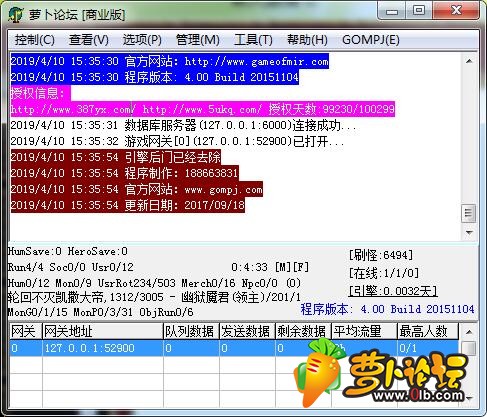Image resolution: width=487 pixels, height=417 pixels.
Task: Open the 工具(T) menu
Action: [x=253, y=40]
